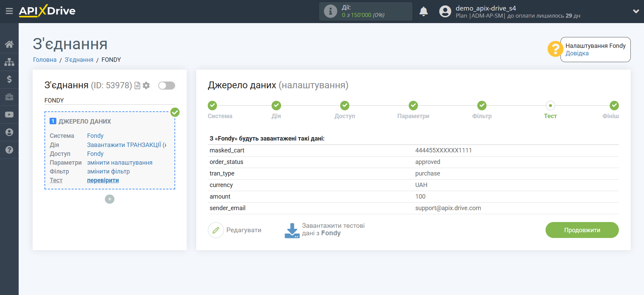
Task: Click the download test data icon
Action: pyautogui.click(x=292, y=231)
